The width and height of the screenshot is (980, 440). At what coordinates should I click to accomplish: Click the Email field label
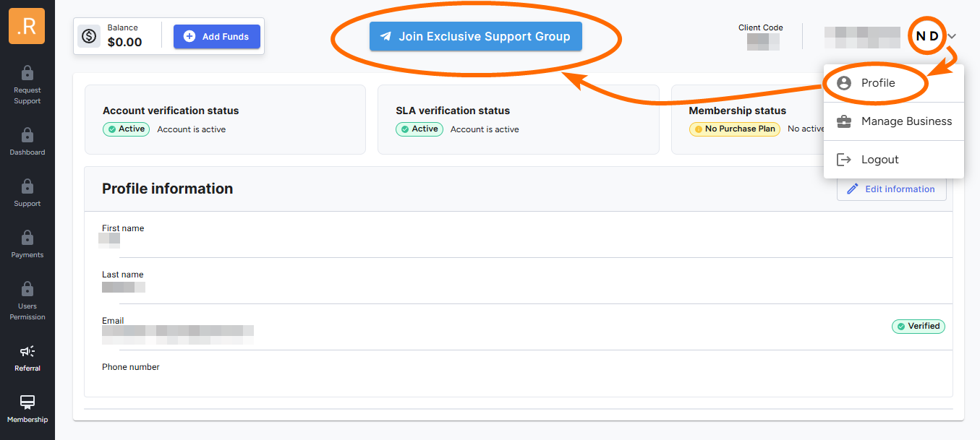click(113, 321)
